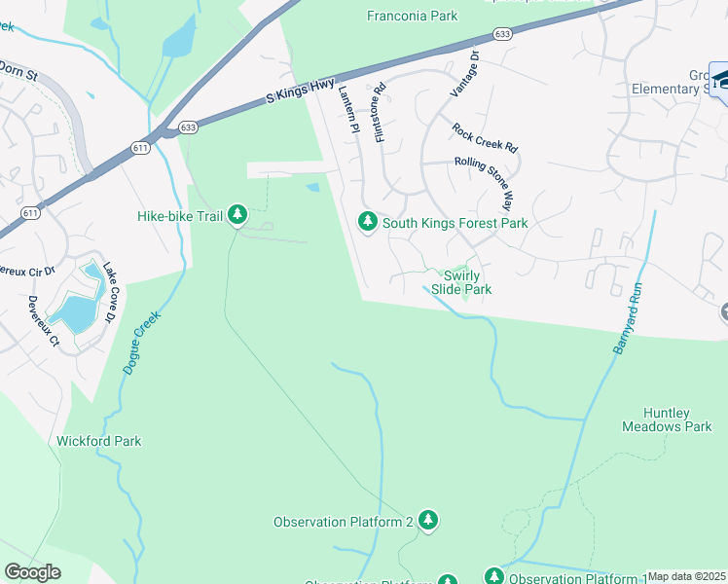Click the Rolling Stone Way street label

(x=486, y=182)
